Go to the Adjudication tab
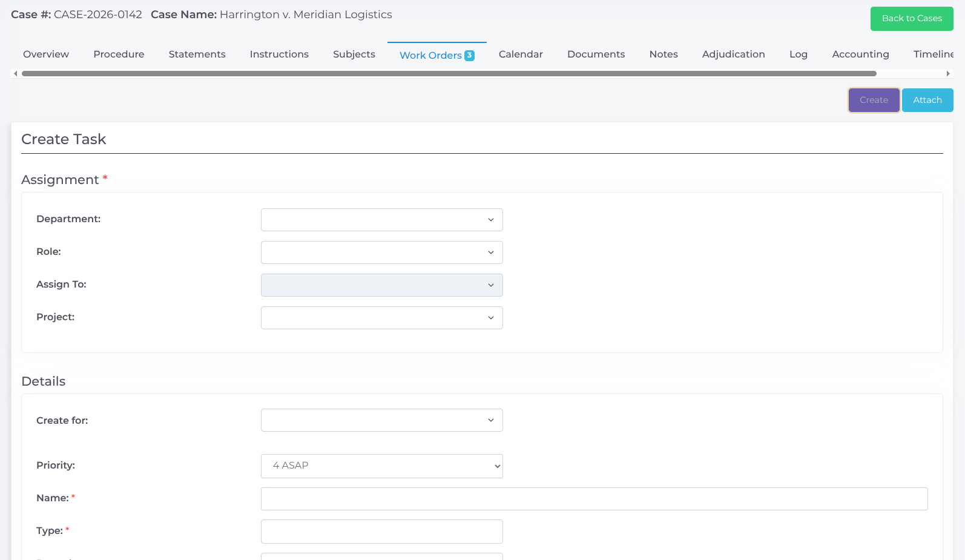Screen dimensions: 965x560 coord(733,54)
